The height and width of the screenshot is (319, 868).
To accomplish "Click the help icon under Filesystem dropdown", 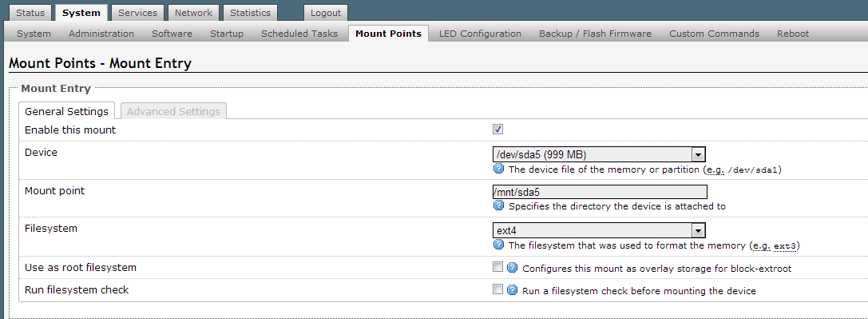I will coord(498,244).
